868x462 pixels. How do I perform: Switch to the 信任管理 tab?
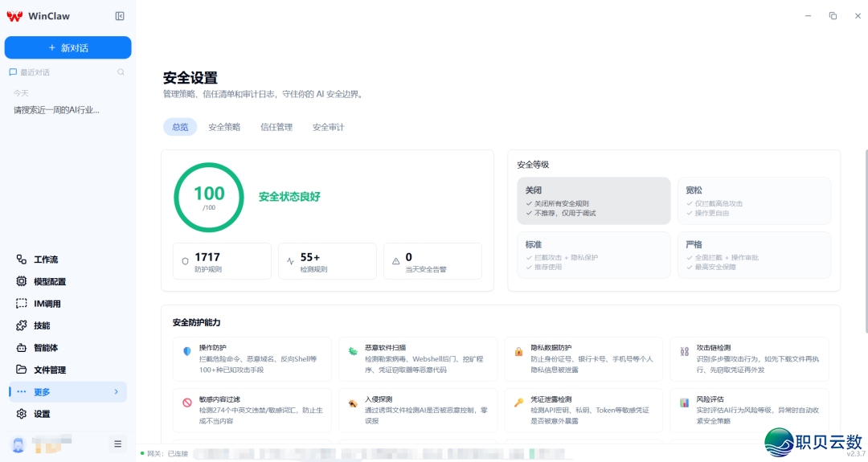(276, 127)
